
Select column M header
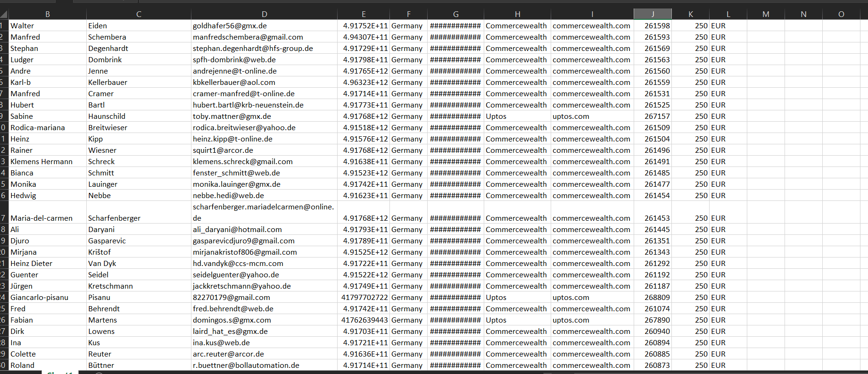pyautogui.click(x=766, y=14)
